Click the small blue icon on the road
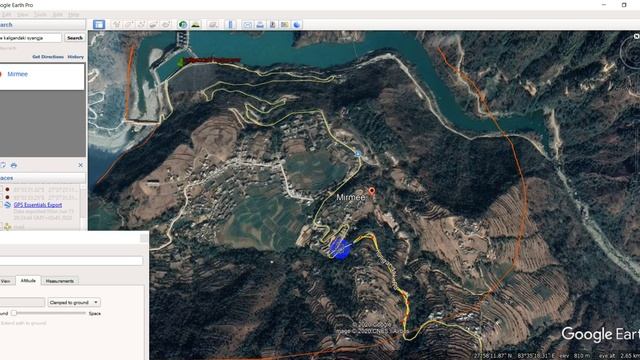This screenshot has width=640, height=360. point(358,154)
